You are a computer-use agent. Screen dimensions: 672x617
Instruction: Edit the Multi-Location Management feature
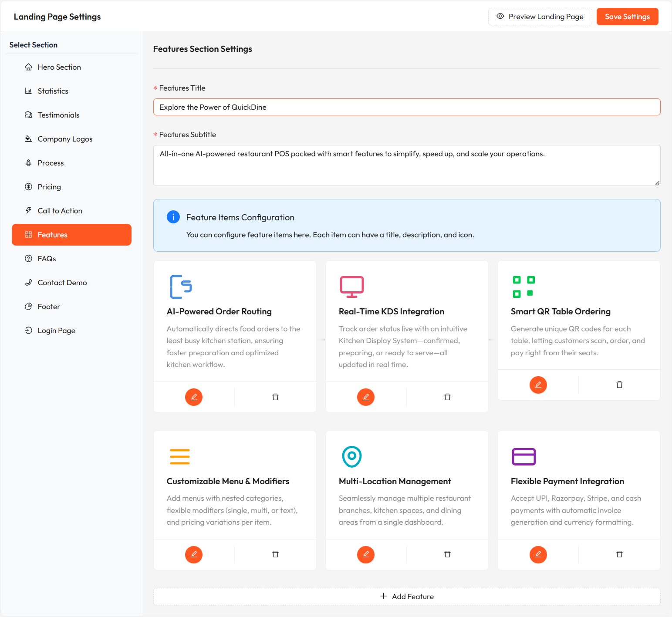366,555
